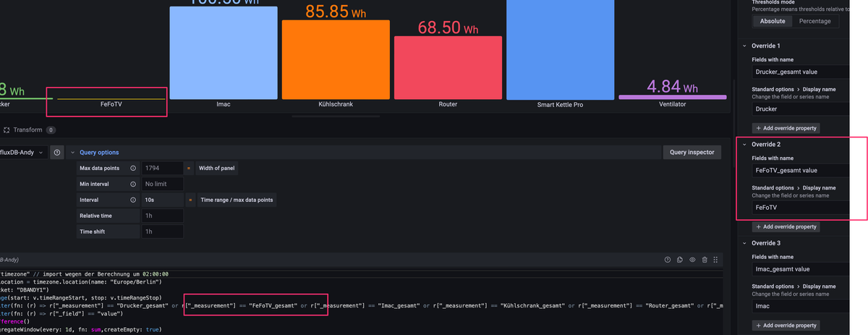Click the Ventilator axis label

(x=673, y=105)
